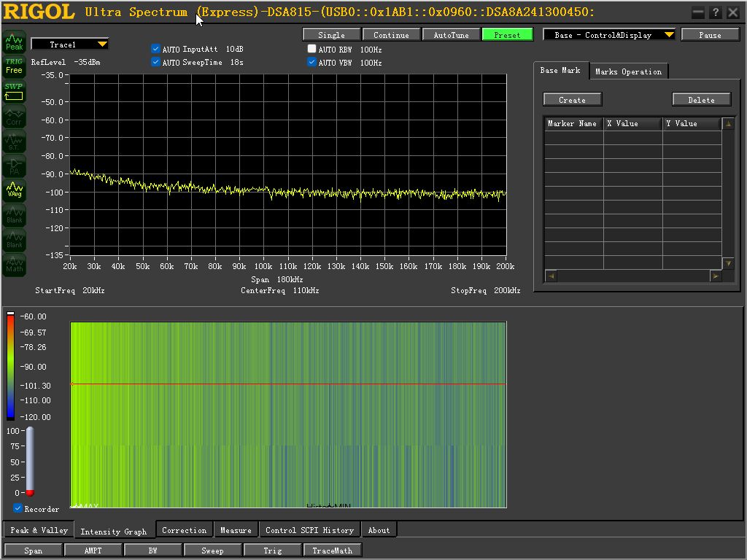Open the Peak & Valley tab
747x560 pixels.
coord(39,530)
